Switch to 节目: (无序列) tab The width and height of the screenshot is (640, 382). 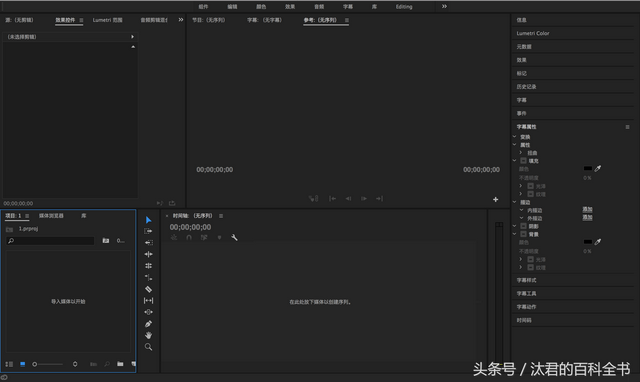point(209,20)
